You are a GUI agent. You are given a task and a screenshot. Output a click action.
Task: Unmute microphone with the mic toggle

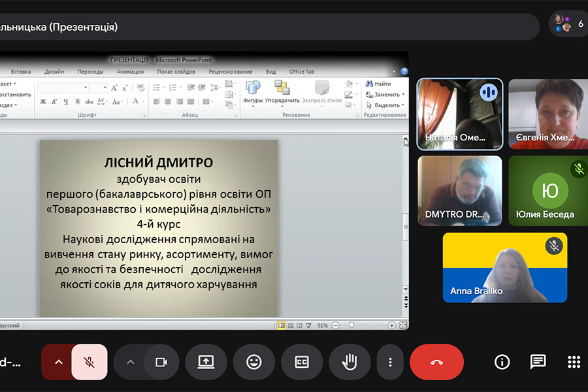coord(90,362)
